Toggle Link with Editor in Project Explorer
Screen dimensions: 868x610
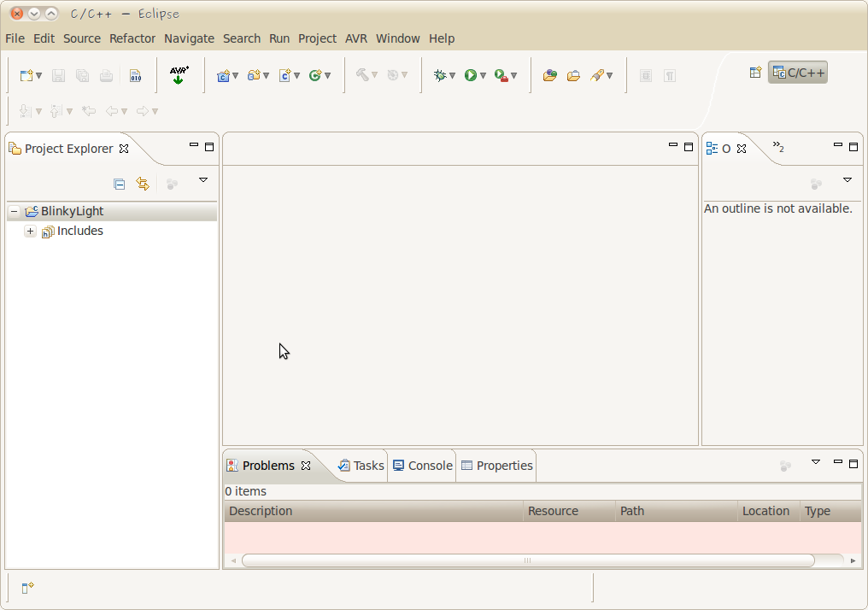143,184
